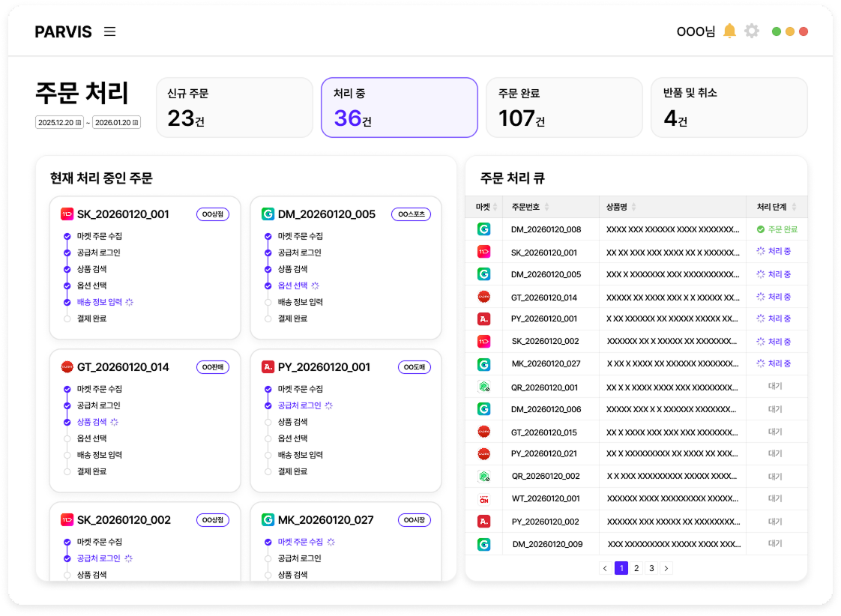Click market icon in QR_20260120_002 queue row

click(x=483, y=476)
